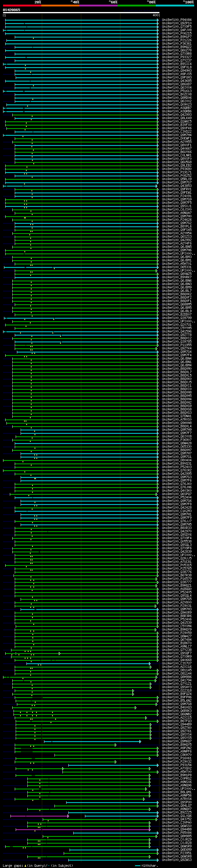
Task: Click label UniRef100_P16579
Action: [x=177, y=579]
